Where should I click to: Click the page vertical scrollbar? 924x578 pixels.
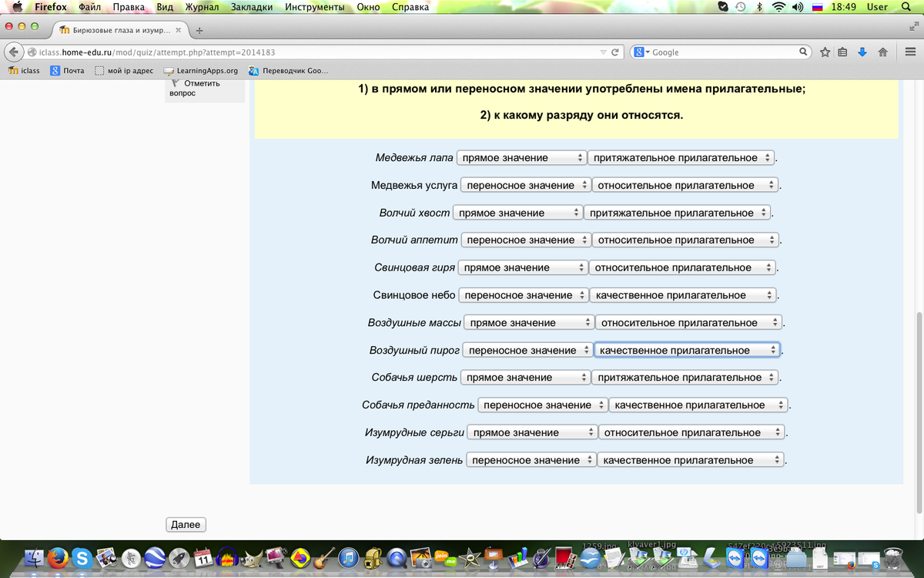point(919,412)
